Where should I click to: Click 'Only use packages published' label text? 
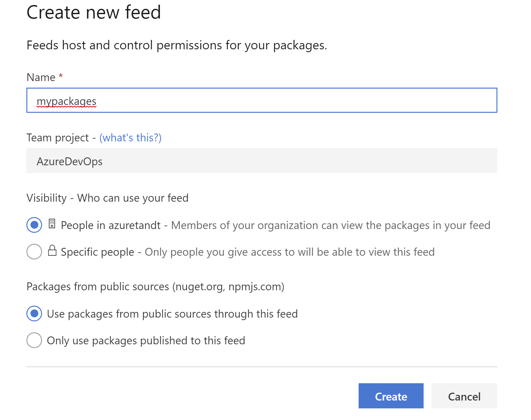[x=146, y=341]
